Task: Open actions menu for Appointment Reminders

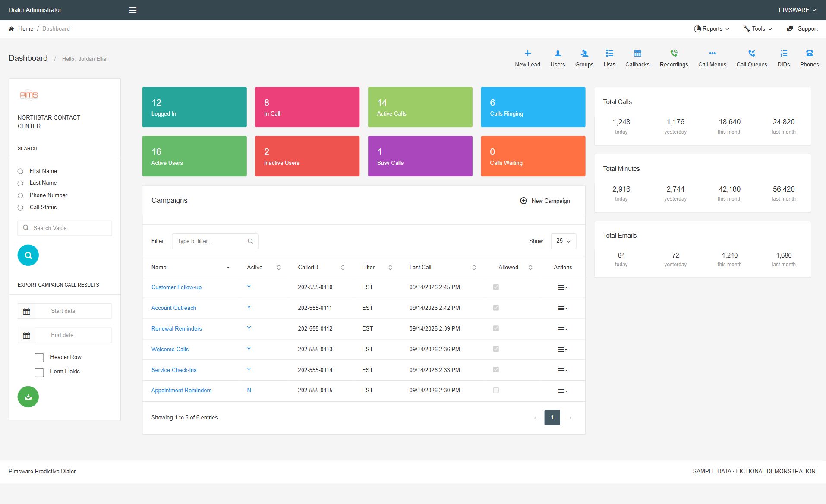Action: pyautogui.click(x=563, y=391)
